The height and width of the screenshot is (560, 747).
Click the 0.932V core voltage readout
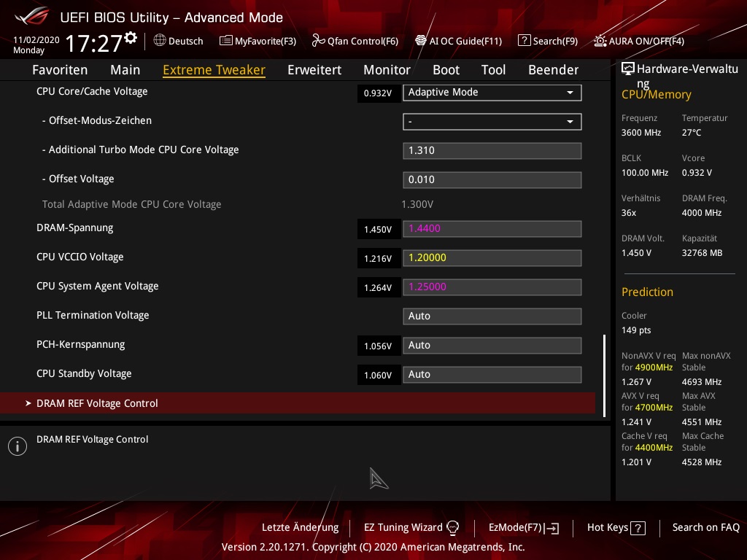pyautogui.click(x=379, y=93)
